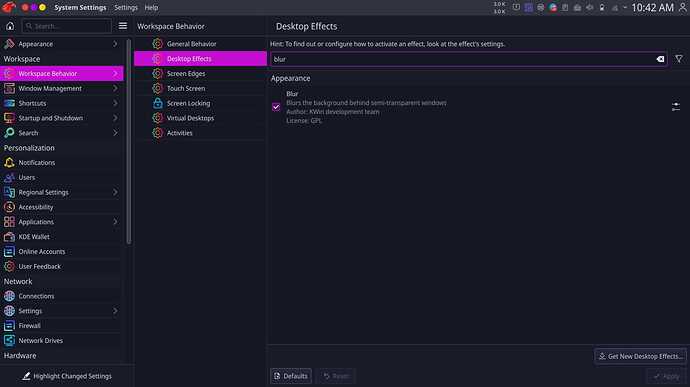This screenshot has height=387, width=690.
Task: Click the Screen Locking padlock icon
Action: (158, 103)
